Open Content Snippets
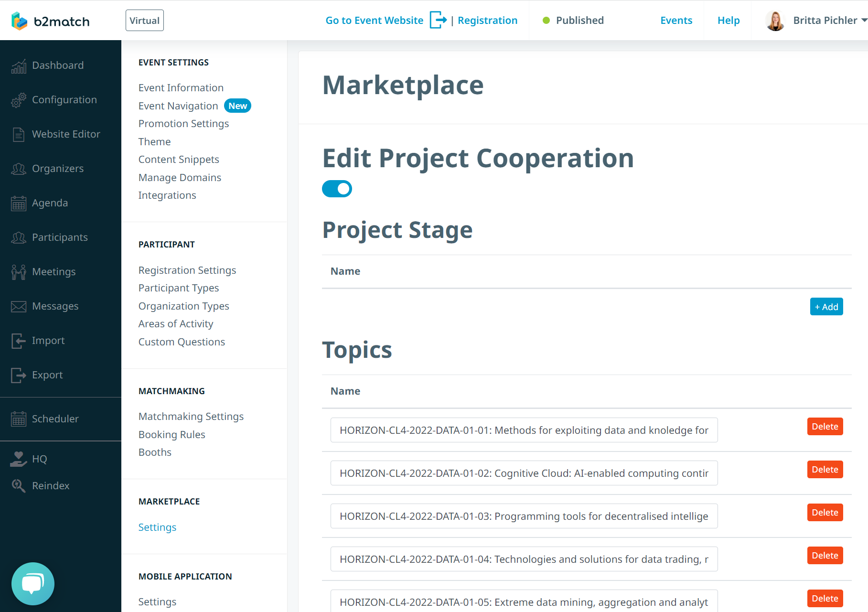The height and width of the screenshot is (612, 868). pos(179,160)
